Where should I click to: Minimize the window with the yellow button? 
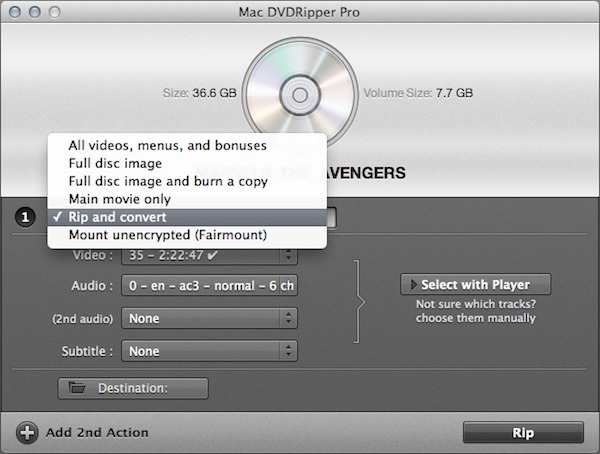35,12
